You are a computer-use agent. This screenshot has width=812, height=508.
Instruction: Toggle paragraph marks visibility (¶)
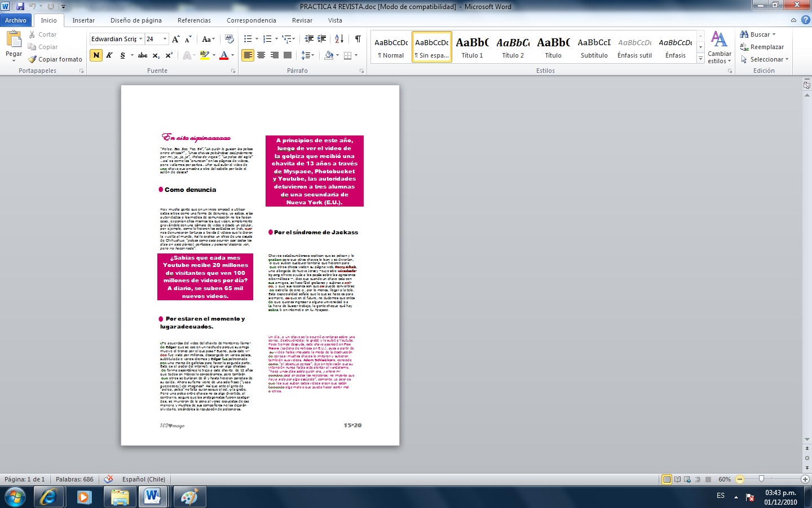tap(357, 39)
